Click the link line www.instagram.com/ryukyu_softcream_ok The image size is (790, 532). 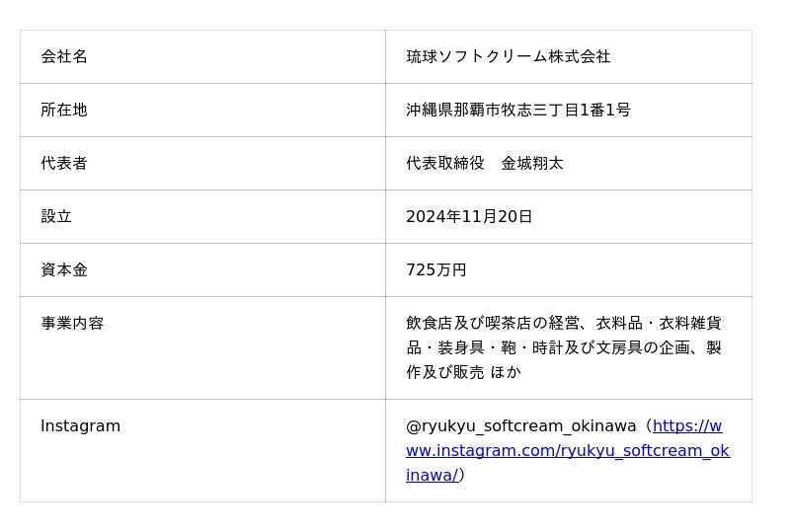(568, 450)
